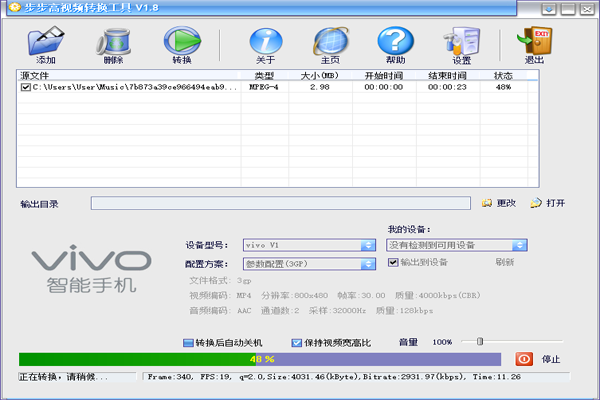Click the 正在转换，请稍候 status text
The image size is (600, 400).
(63, 377)
